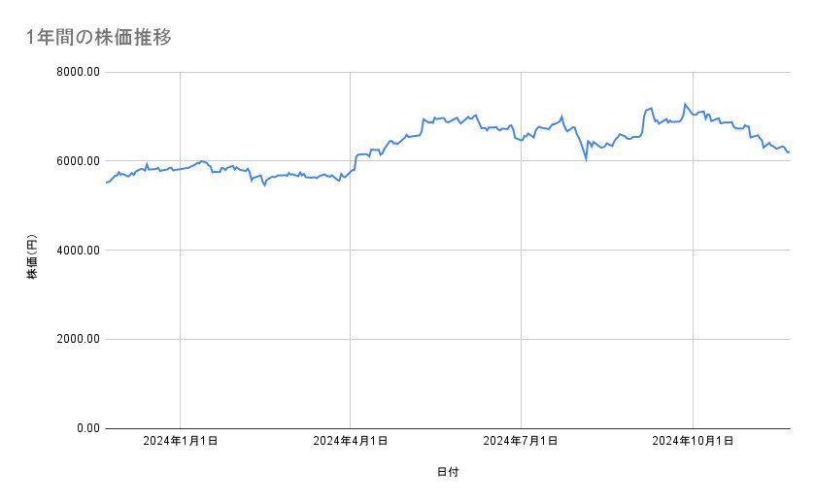The image size is (815, 504).
Task: Click the vertical gridline above 2024年7月1日
Action: (x=522, y=291)
